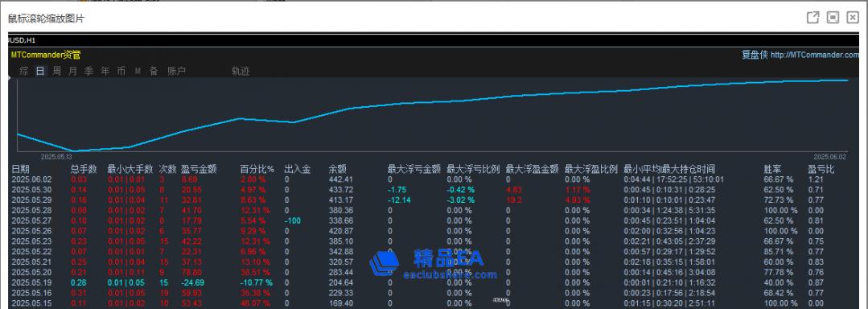Click the -12.14 max floating loss
The width and height of the screenshot is (868, 309).
398,200
